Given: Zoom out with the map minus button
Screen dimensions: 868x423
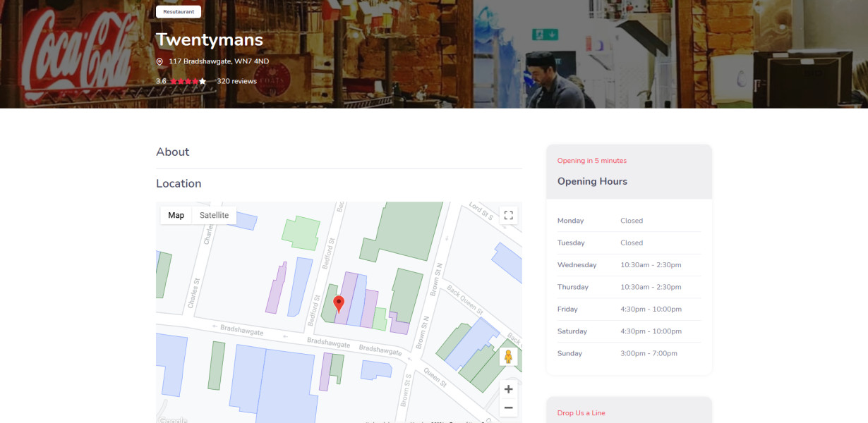Looking at the screenshot, I should click(508, 407).
